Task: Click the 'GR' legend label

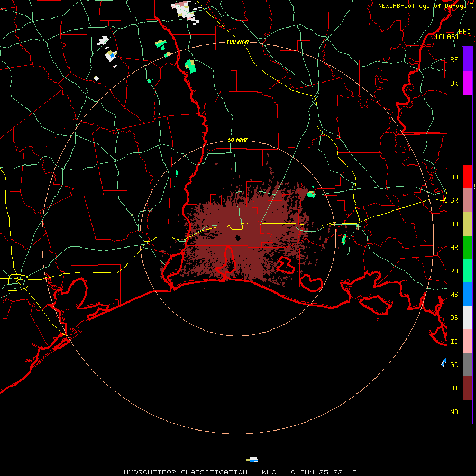Action: (454, 200)
